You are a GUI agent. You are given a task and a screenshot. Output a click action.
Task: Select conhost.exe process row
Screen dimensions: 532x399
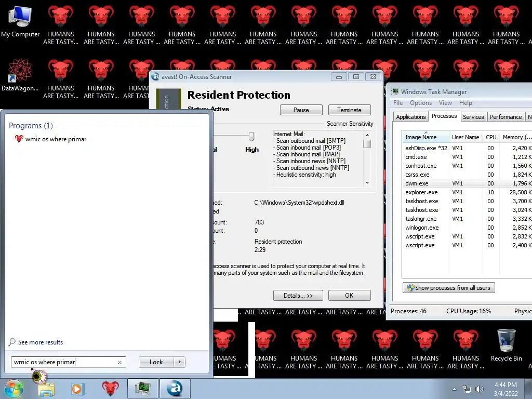coord(467,166)
